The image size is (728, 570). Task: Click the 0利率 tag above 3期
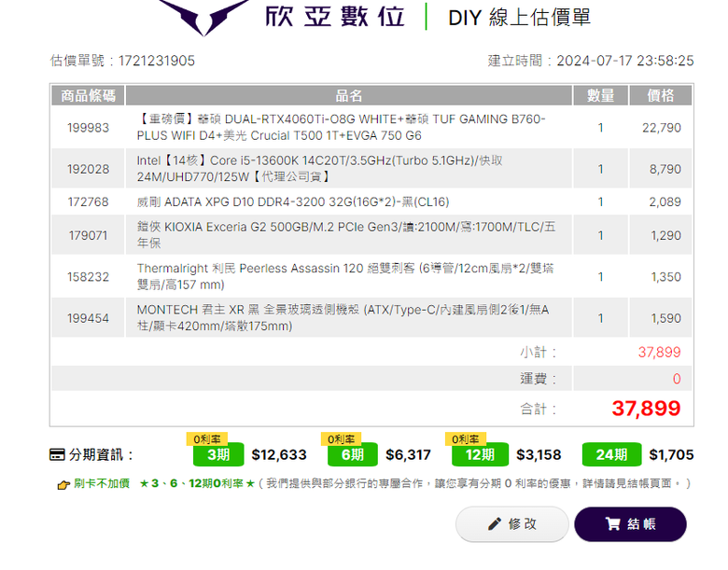tap(207, 438)
